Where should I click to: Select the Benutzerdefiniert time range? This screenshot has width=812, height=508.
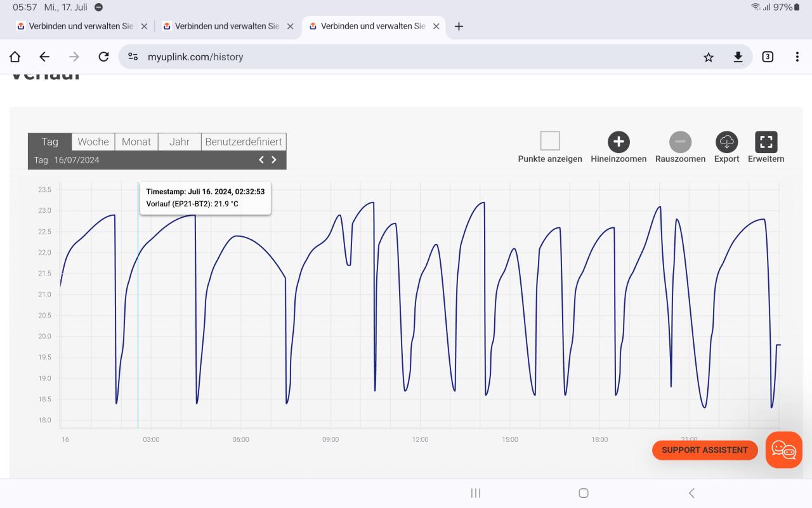tap(244, 142)
